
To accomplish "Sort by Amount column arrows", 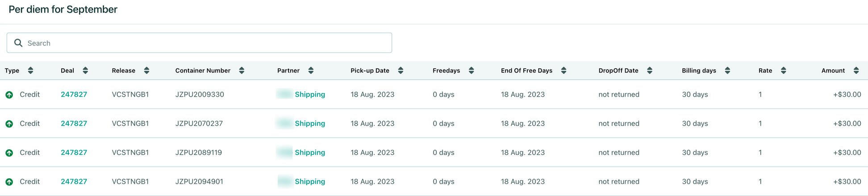I will pyautogui.click(x=856, y=70).
